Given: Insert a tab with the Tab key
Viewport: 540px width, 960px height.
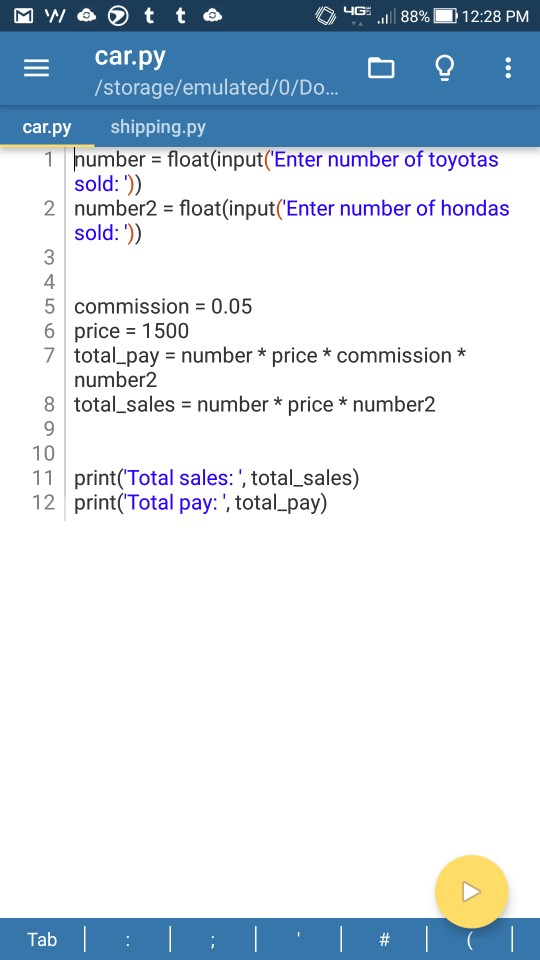Looking at the screenshot, I should pos(42,939).
